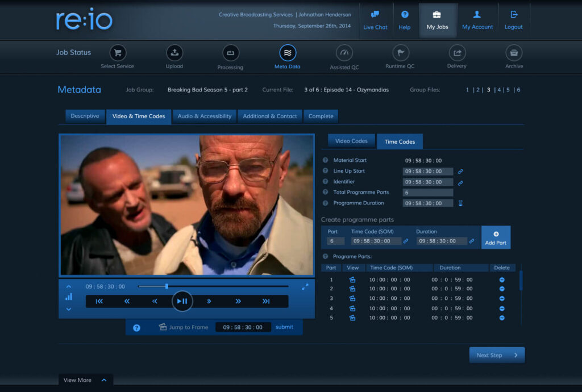The width and height of the screenshot is (582, 392).
Task: Click help icon beside Programe Parts
Action: (325, 256)
